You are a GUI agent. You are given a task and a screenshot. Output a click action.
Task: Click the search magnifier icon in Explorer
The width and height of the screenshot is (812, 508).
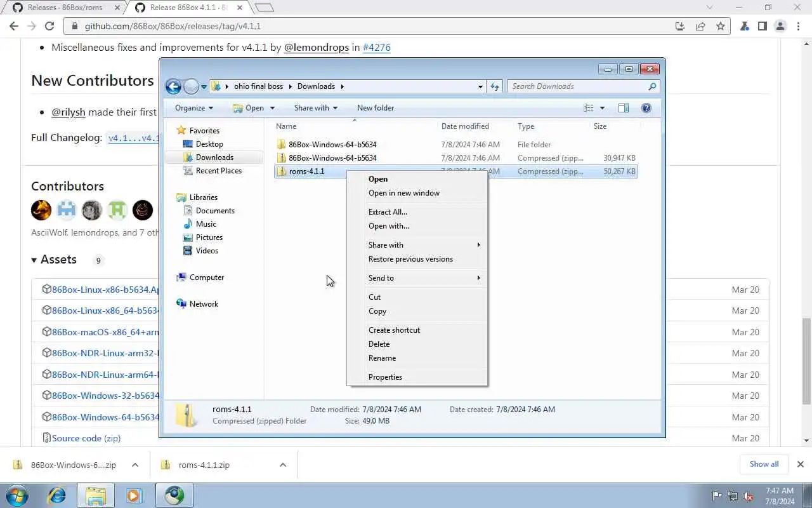(652, 86)
